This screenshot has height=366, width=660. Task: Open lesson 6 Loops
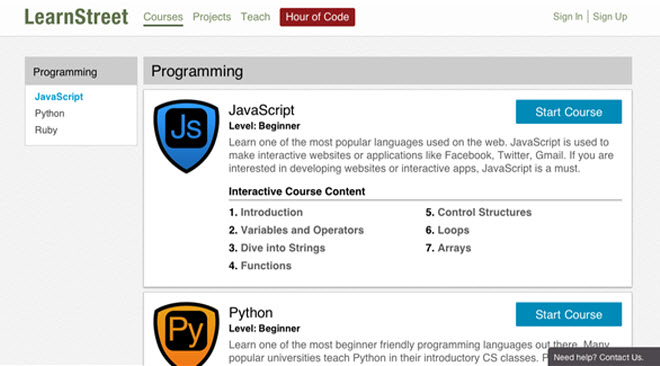tap(447, 230)
